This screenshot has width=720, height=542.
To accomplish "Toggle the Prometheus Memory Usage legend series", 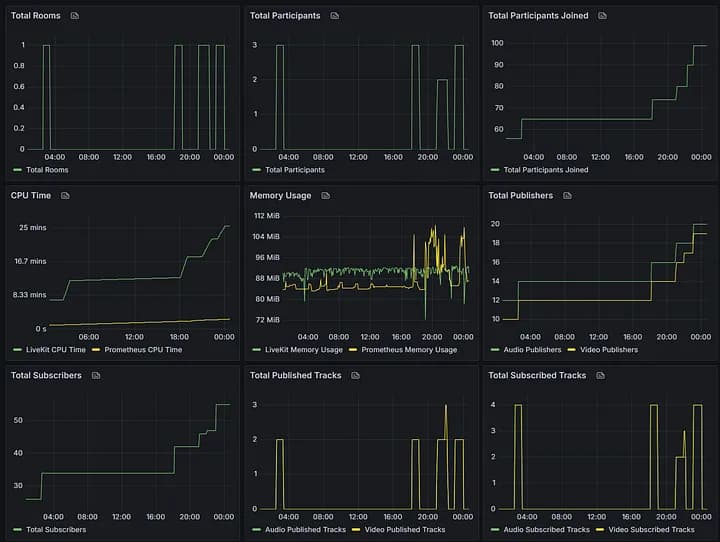I will coord(408,350).
